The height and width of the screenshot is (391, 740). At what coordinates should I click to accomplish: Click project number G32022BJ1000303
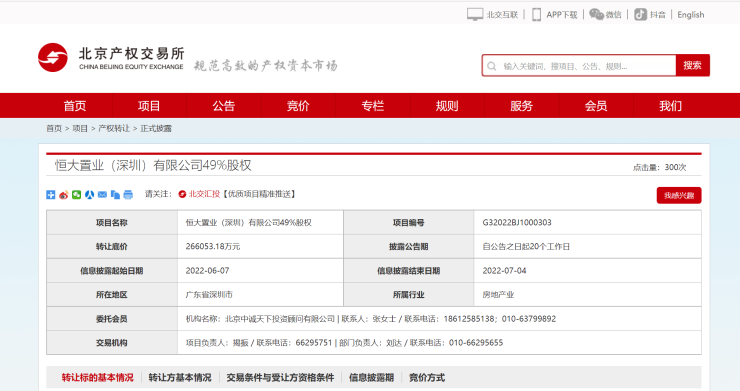coord(517,222)
